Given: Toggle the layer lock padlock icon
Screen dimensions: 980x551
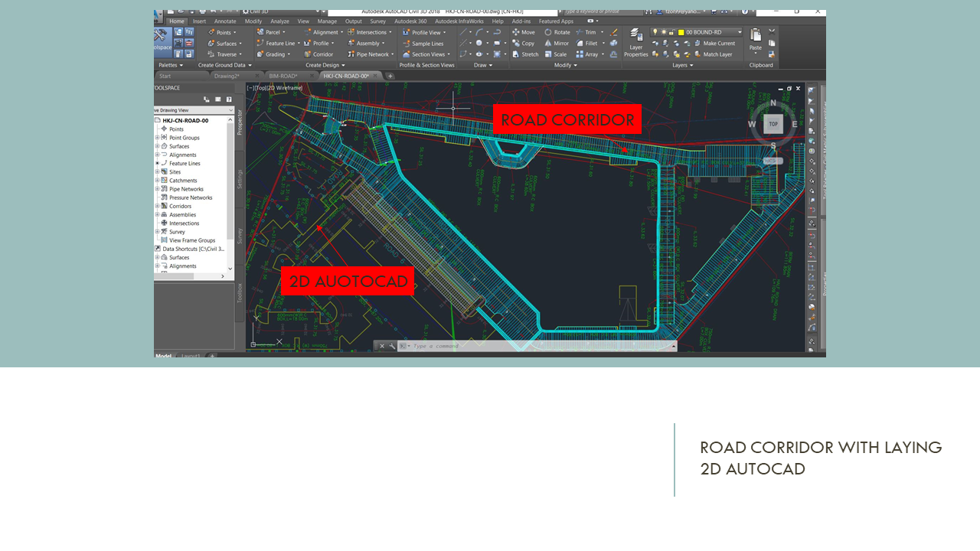Looking at the screenshot, I should pos(672,32).
